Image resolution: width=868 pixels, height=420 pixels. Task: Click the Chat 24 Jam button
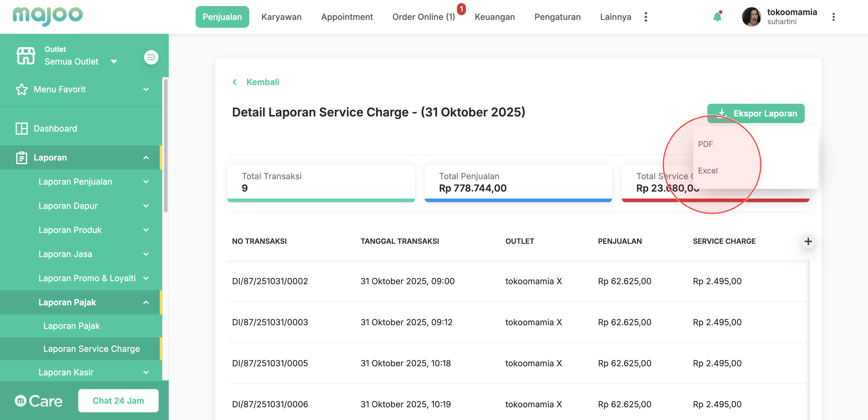coord(118,400)
